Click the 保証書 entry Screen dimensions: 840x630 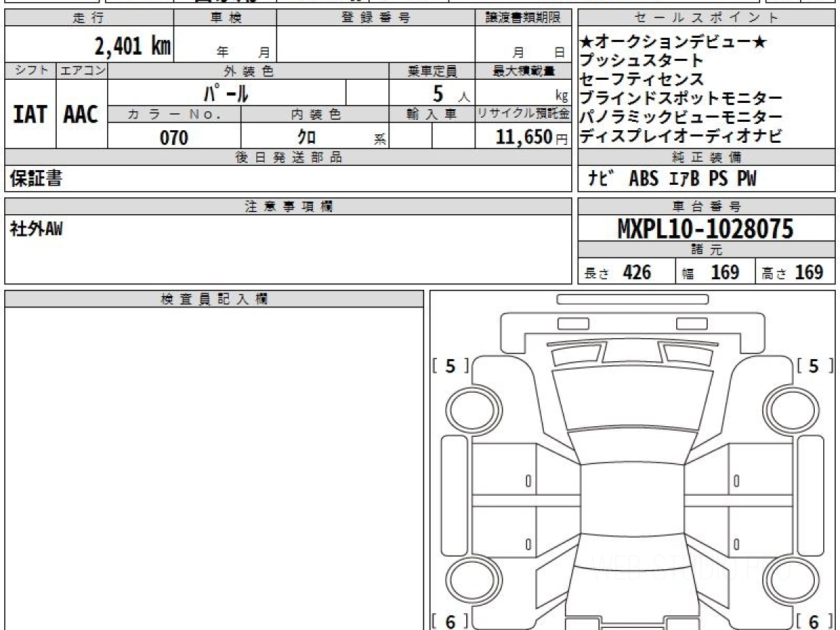[36, 179]
